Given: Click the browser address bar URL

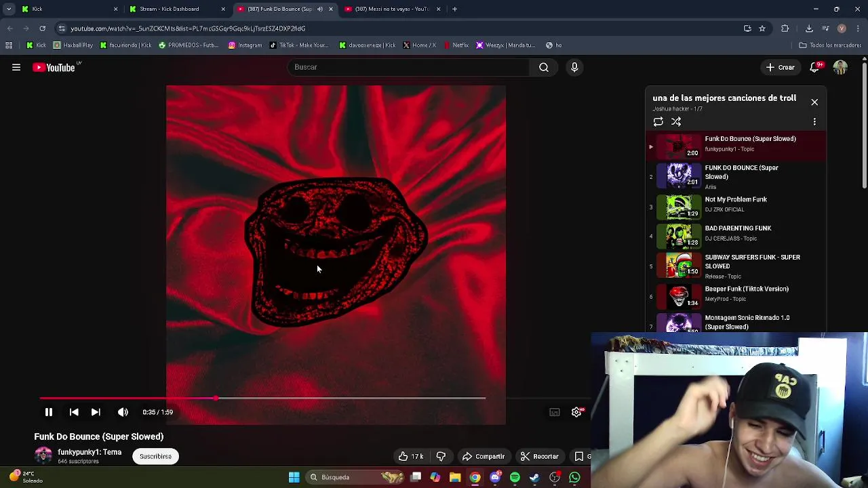Looking at the screenshot, I should (x=188, y=28).
